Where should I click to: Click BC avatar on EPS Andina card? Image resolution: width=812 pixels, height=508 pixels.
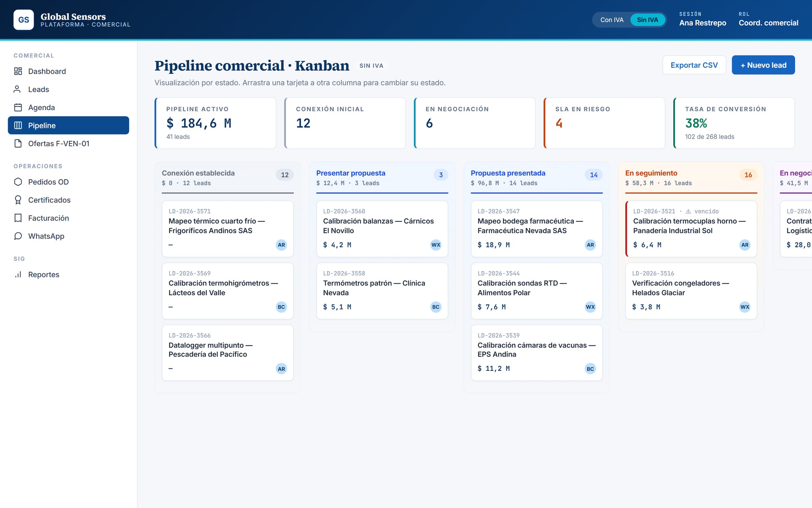pyautogui.click(x=590, y=369)
